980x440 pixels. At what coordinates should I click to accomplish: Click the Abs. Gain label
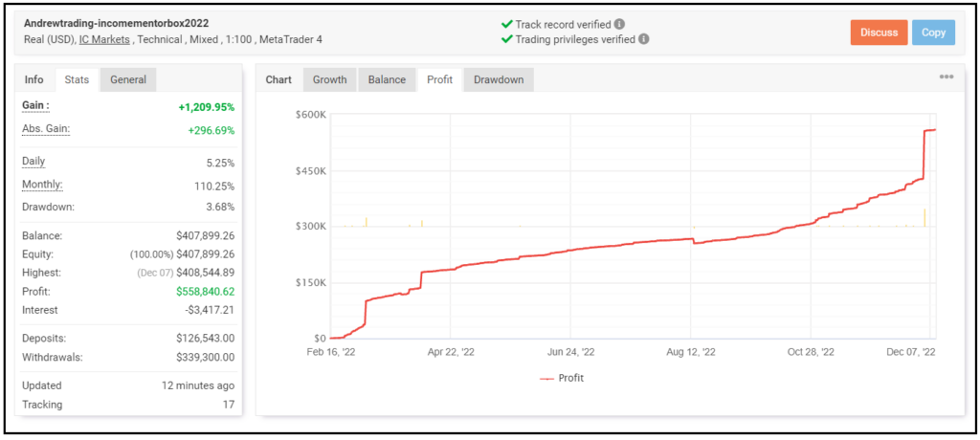coord(46,128)
